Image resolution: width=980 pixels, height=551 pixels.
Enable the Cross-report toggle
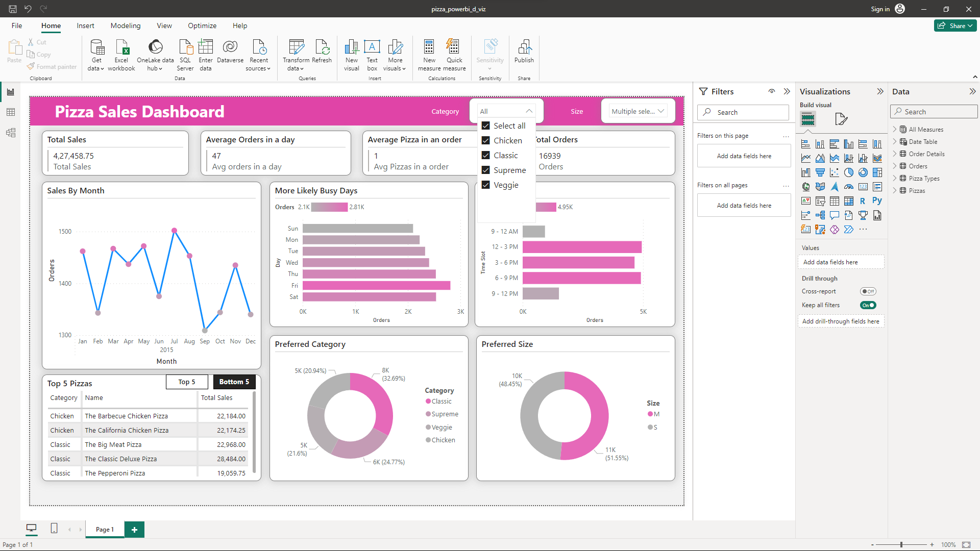coord(868,291)
